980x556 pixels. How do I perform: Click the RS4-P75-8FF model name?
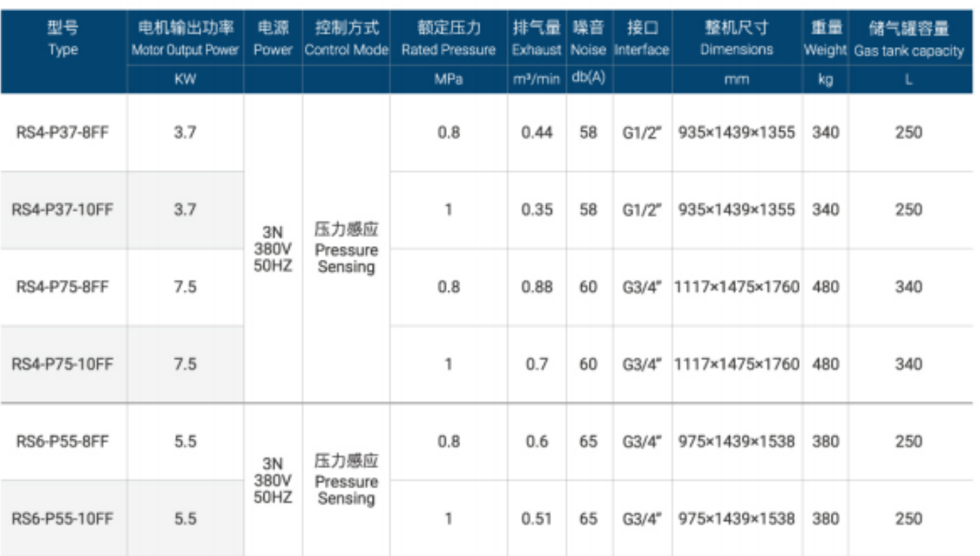[x=63, y=287]
